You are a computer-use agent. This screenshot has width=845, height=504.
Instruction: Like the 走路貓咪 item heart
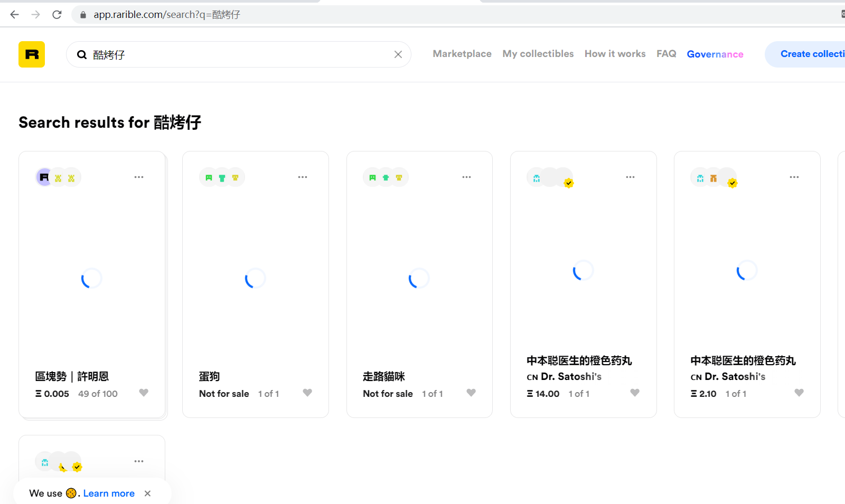click(471, 393)
